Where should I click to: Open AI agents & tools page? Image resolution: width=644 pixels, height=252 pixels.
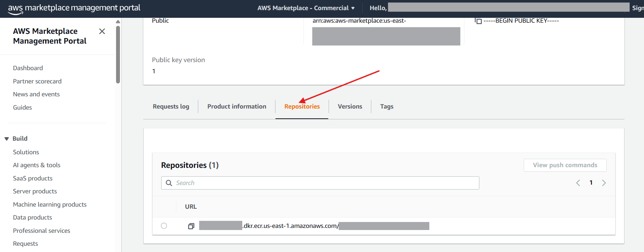[37, 165]
